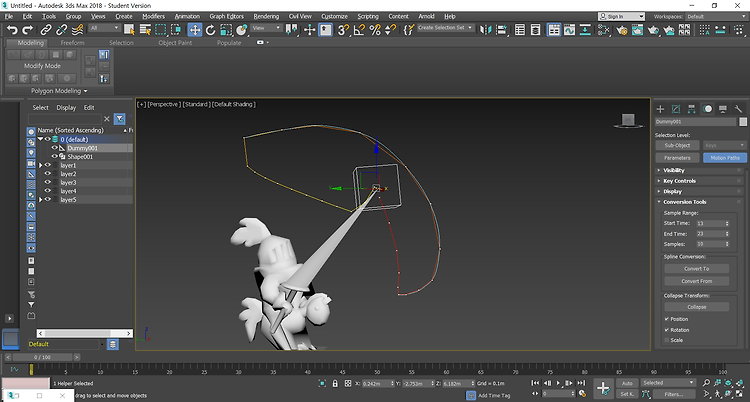Toggle the Window/Crossing selection icon

176,30
